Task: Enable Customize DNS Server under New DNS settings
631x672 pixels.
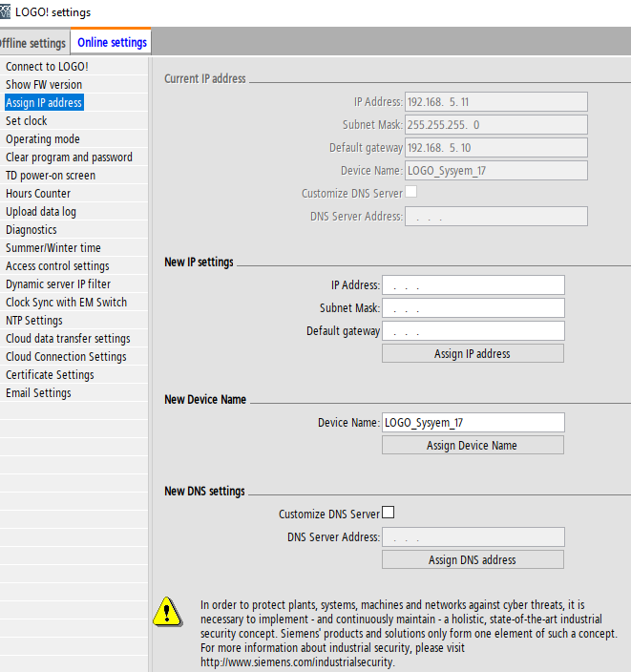Action: pos(388,513)
